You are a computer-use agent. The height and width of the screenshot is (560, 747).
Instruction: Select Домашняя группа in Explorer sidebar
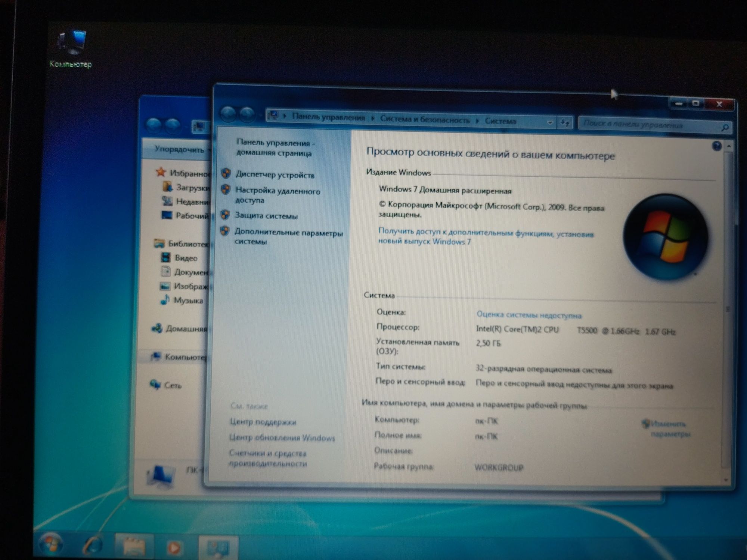(186, 329)
